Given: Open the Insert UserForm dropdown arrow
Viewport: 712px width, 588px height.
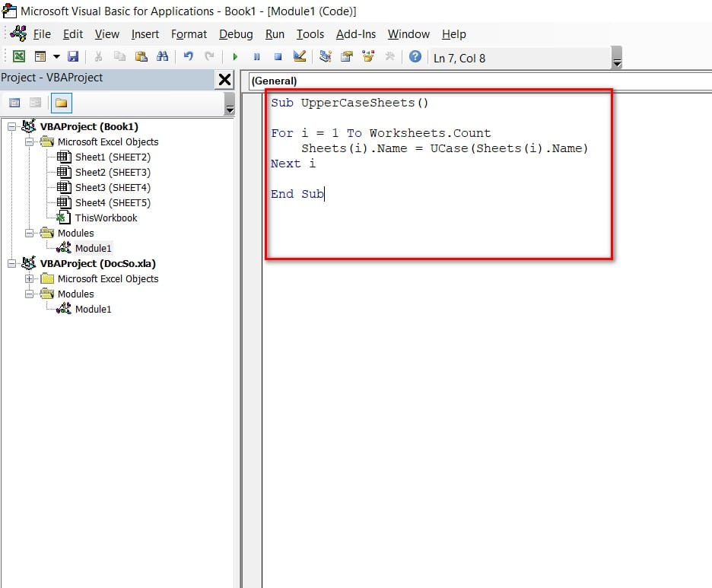Looking at the screenshot, I should coord(56,56).
